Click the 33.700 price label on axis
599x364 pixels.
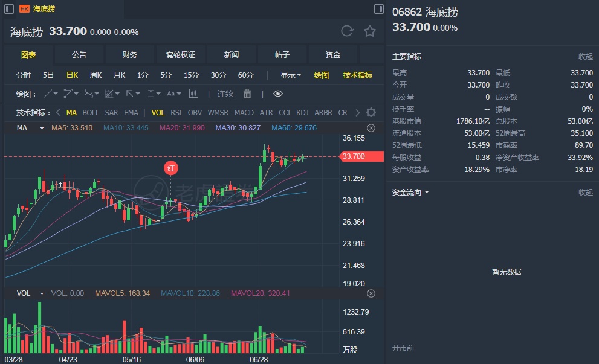[x=361, y=156]
